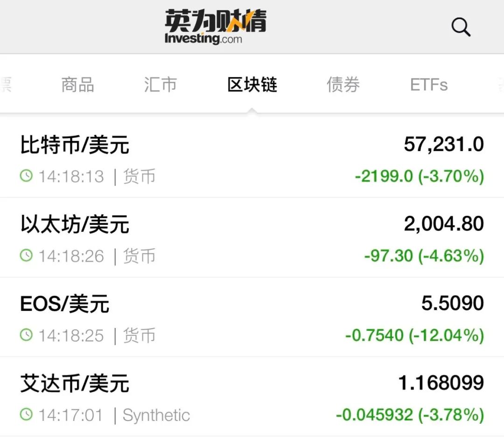Tap the 艾达币/美元 listing
Screen dimensions: 504x440
pyautogui.click(x=76, y=383)
